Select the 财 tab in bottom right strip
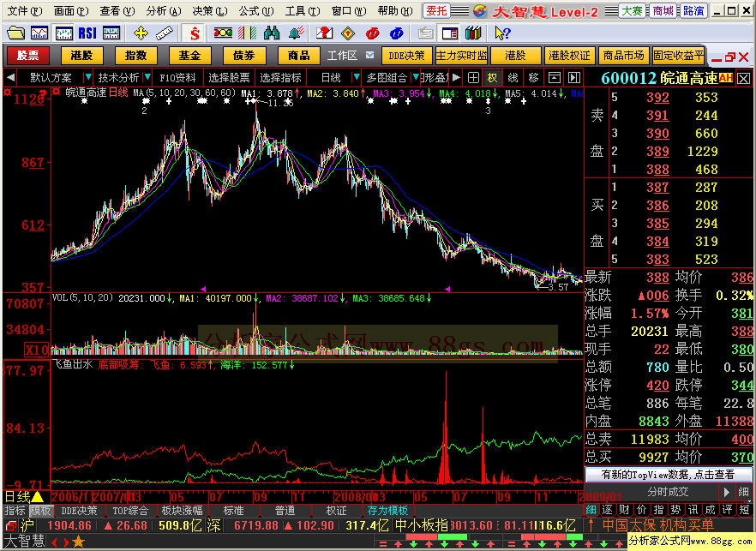 pos(624,510)
